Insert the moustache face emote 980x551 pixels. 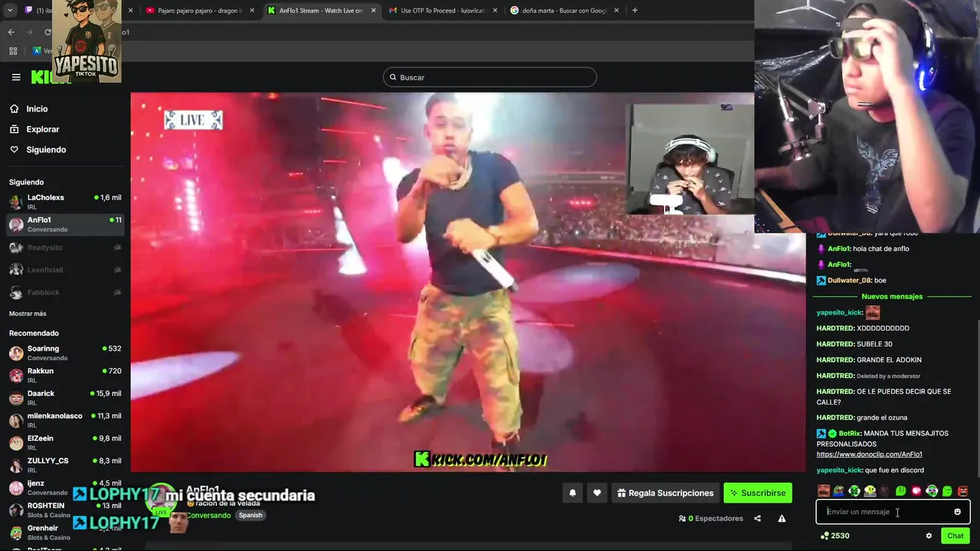[824, 491]
